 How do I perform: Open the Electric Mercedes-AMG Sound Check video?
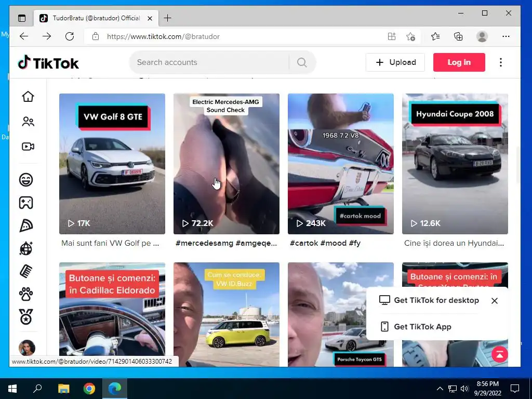pyautogui.click(x=227, y=164)
